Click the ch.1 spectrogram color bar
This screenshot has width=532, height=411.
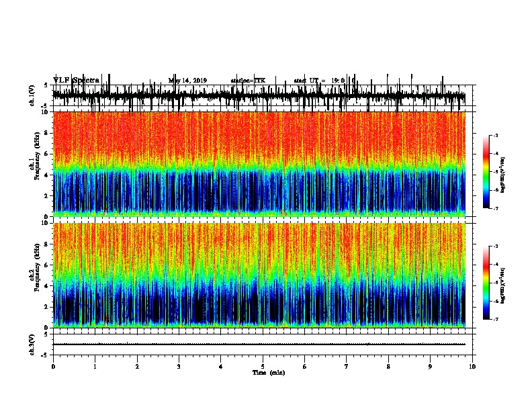486,172
